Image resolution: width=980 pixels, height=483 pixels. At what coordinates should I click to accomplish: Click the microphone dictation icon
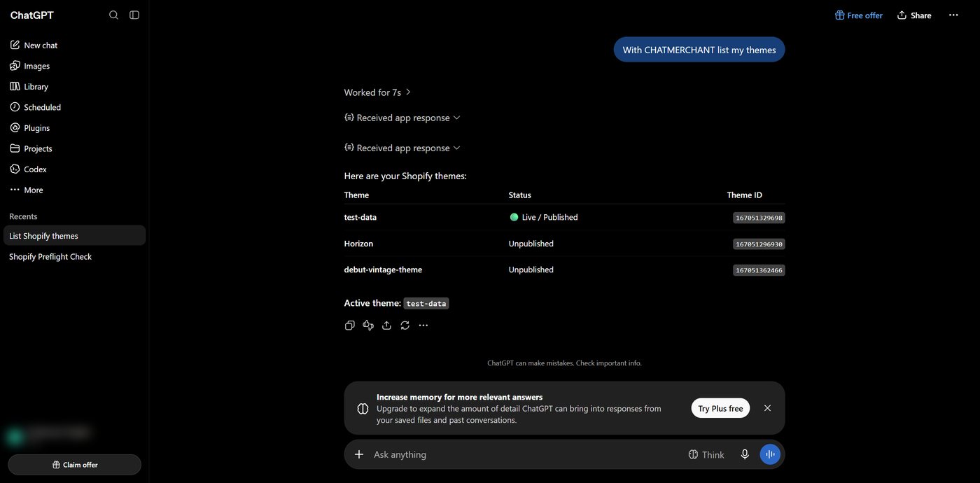click(x=745, y=454)
